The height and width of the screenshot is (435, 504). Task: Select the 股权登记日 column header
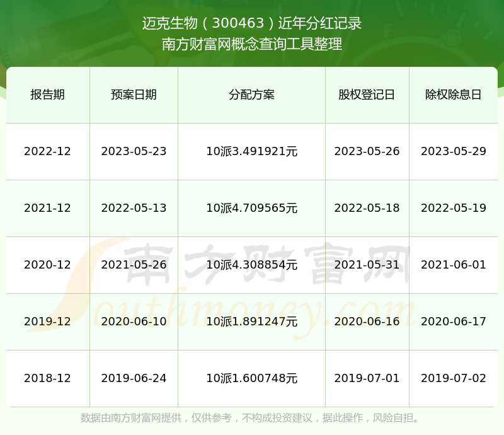(367, 95)
